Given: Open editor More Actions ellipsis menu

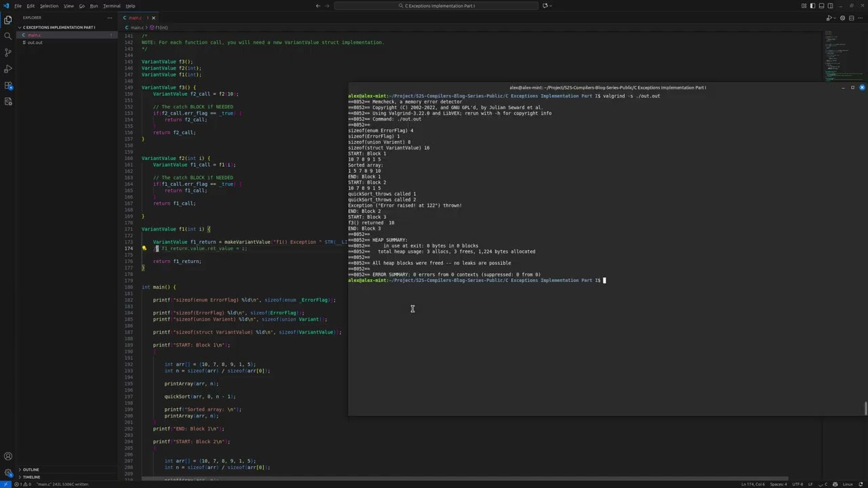Looking at the screenshot, I should point(861,18).
